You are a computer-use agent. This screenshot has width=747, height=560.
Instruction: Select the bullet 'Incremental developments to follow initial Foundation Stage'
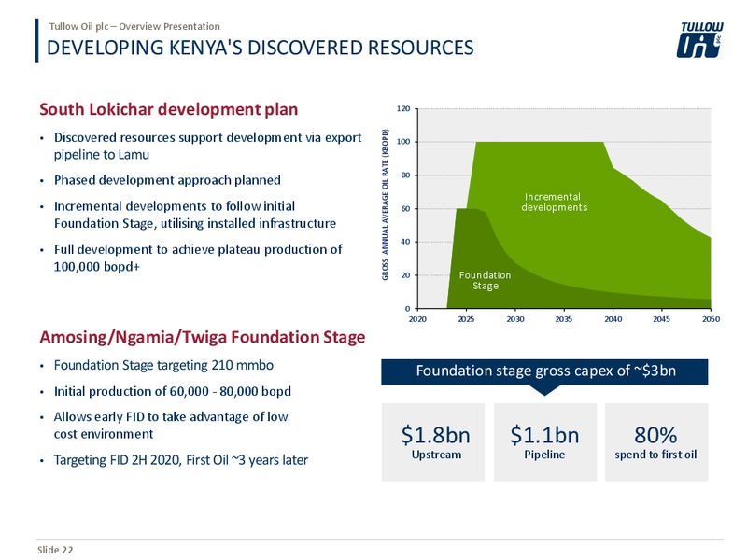point(195,215)
